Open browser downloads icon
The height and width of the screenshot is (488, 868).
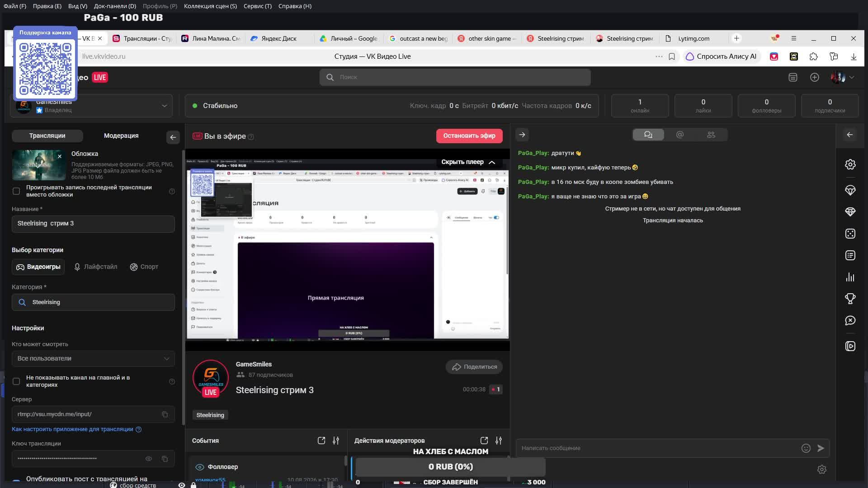pos(854,56)
